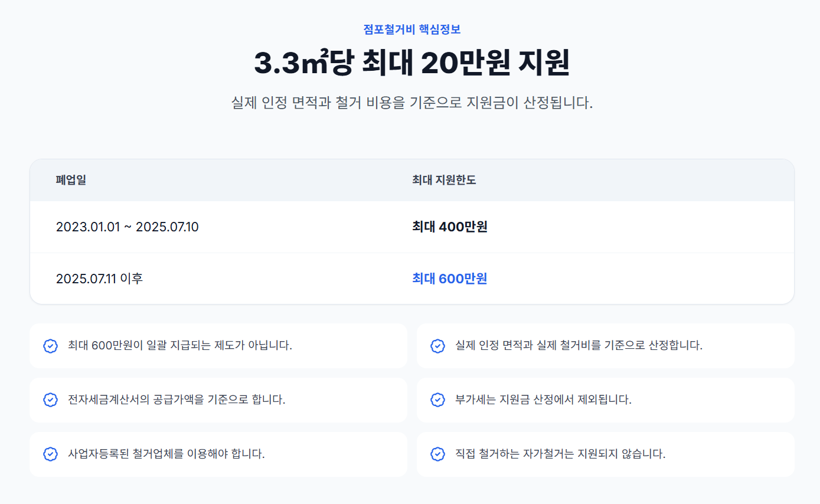Open the 최대 600만원이 일괄 지급되는 제도가 아닙니다 card
This screenshot has height=504, width=820.
pyautogui.click(x=218, y=346)
